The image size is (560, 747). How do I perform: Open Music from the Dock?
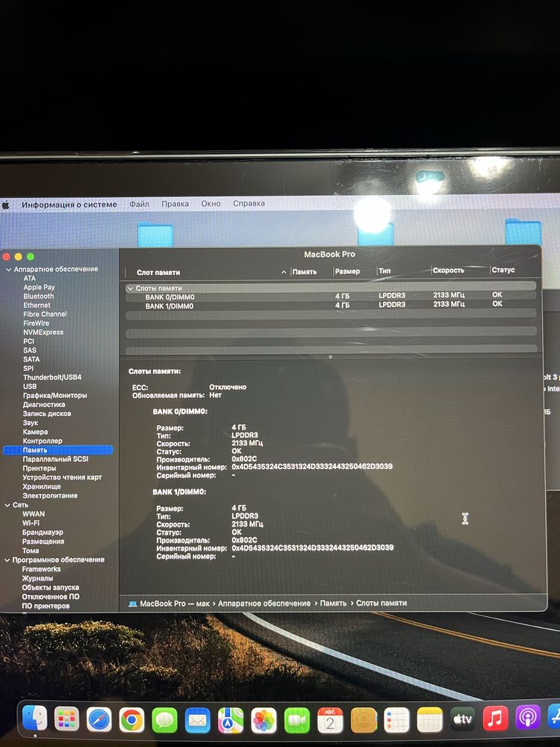pyautogui.click(x=495, y=717)
